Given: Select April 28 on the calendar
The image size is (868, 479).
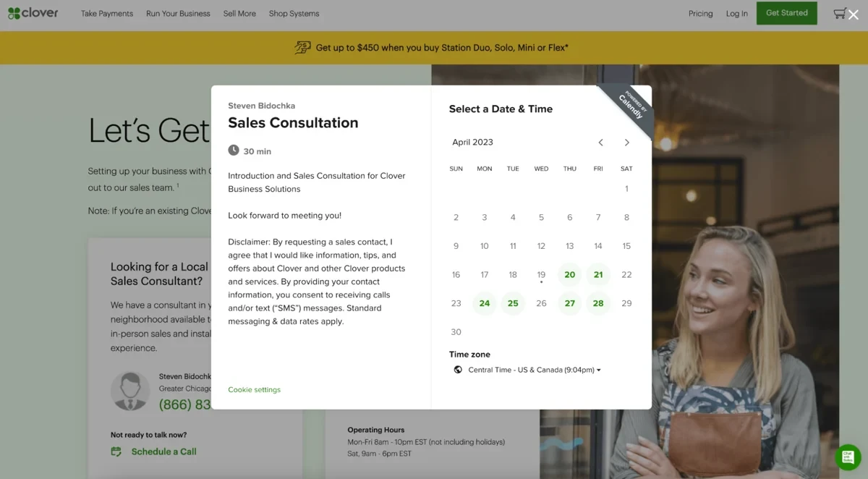Looking at the screenshot, I should pos(598,303).
